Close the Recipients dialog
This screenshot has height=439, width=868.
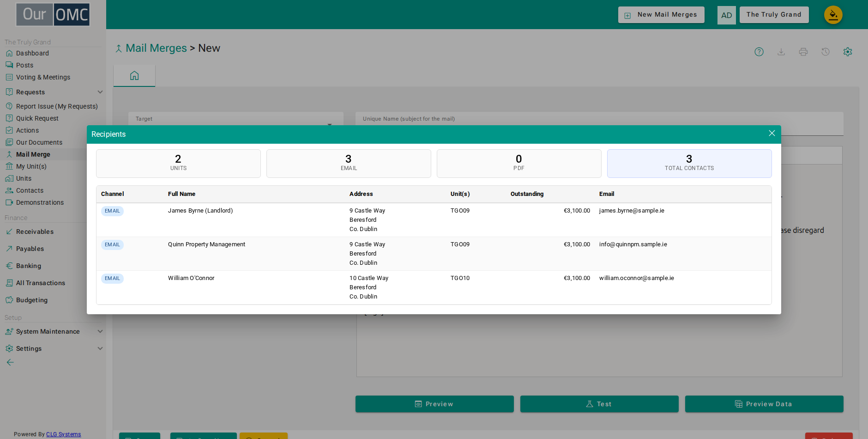coord(772,134)
